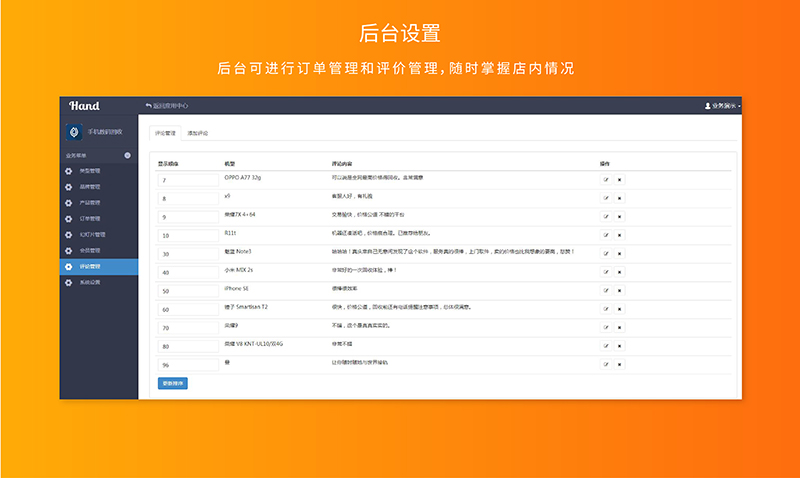
Task: Collapse the 业务菜单 sidebar section
Action: [128, 155]
